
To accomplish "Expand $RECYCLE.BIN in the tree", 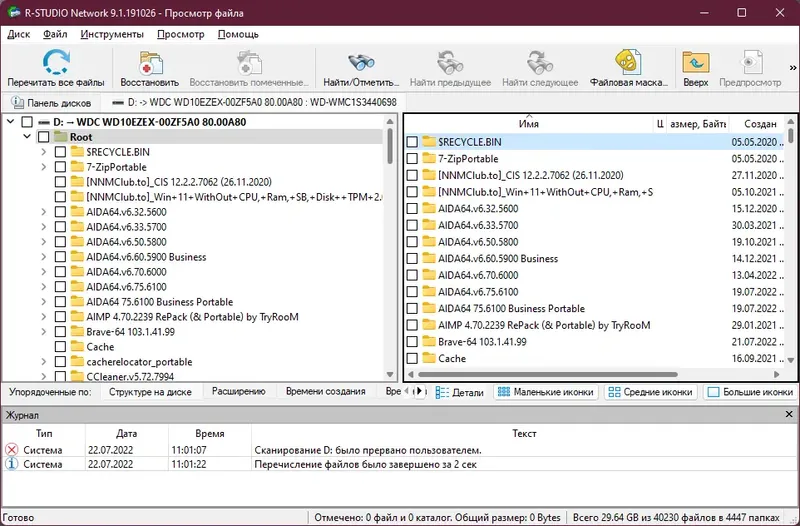I will (x=44, y=152).
